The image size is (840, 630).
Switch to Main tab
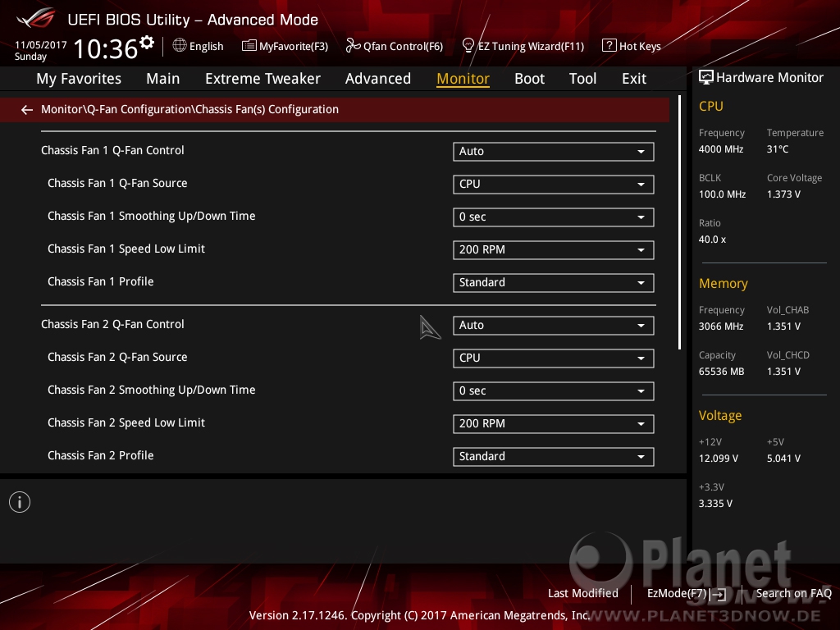click(x=163, y=79)
